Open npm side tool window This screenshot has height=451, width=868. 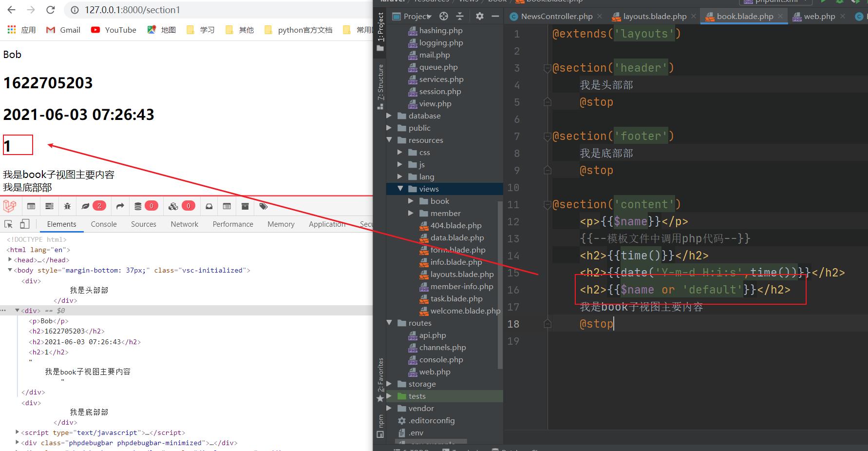pos(380,426)
